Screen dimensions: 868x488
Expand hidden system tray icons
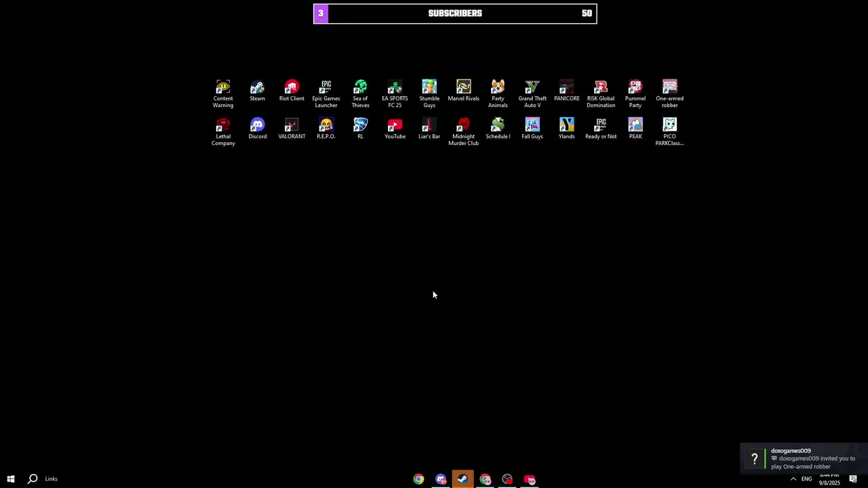[793, 479]
